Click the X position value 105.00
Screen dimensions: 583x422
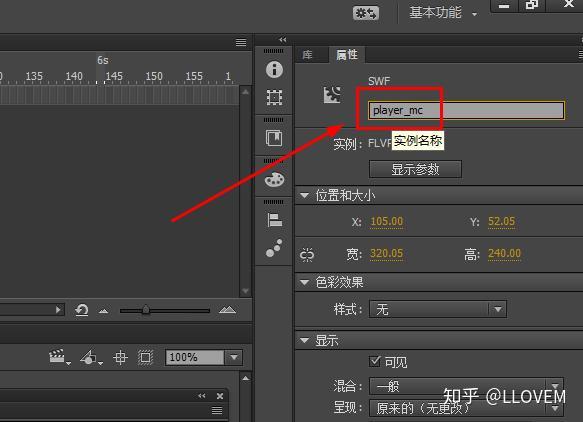(x=387, y=221)
